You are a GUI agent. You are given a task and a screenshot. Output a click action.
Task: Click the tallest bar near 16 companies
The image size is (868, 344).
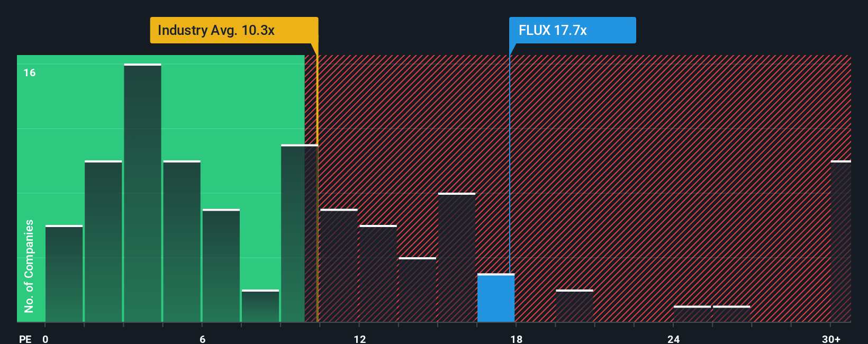[x=143, y=193]
